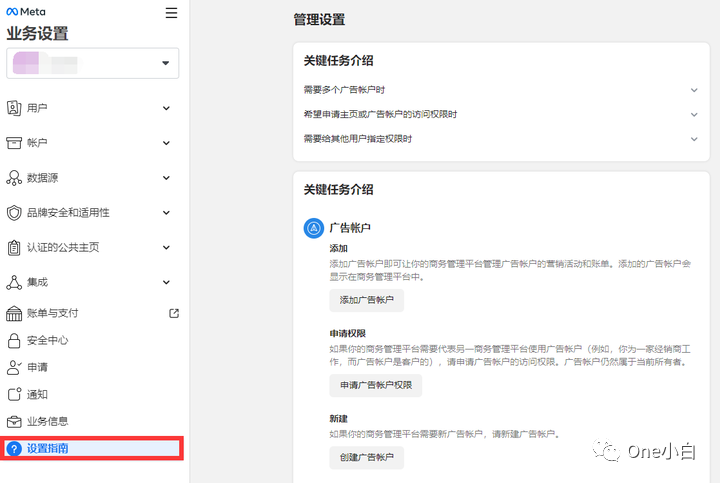The width and height of the screenshot is (720, 483).
Task: Open the 账单与支付 external link icon
Action: click(x=174, y=313)
